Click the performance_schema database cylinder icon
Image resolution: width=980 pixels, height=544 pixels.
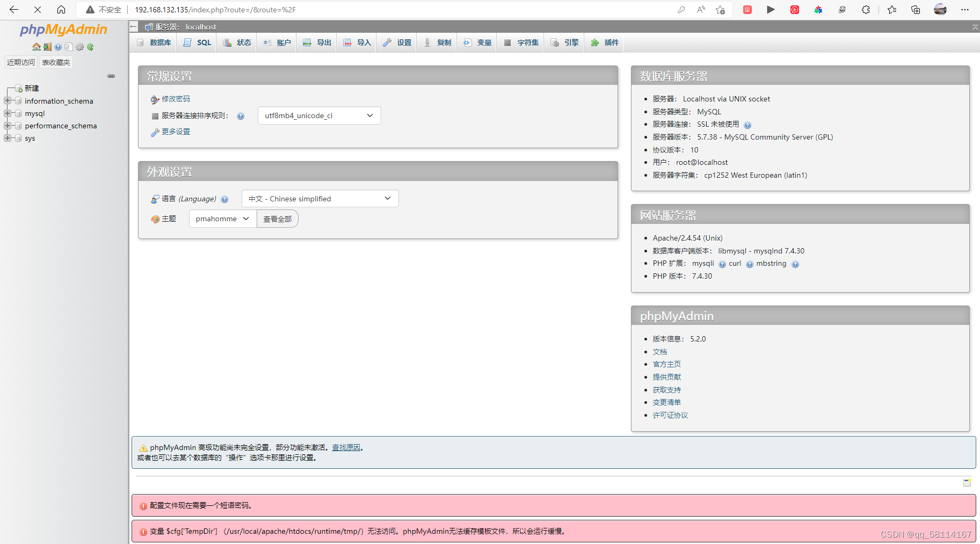(18, 126)
